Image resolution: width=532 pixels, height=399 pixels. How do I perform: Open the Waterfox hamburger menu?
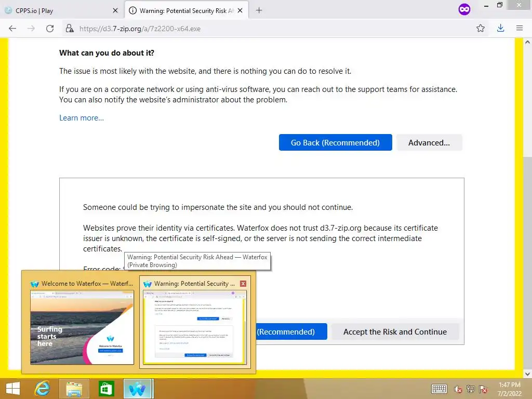click(x=520, y=29)
